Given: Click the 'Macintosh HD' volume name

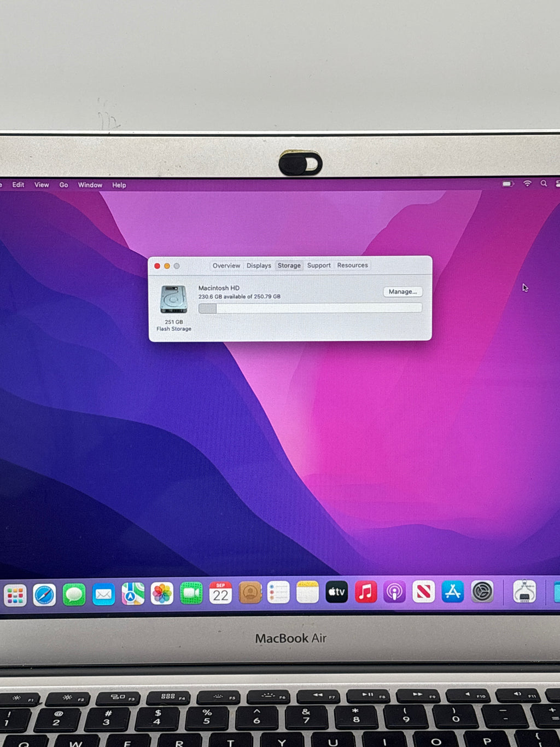Looking at the screenshot, I should (219, 288).
